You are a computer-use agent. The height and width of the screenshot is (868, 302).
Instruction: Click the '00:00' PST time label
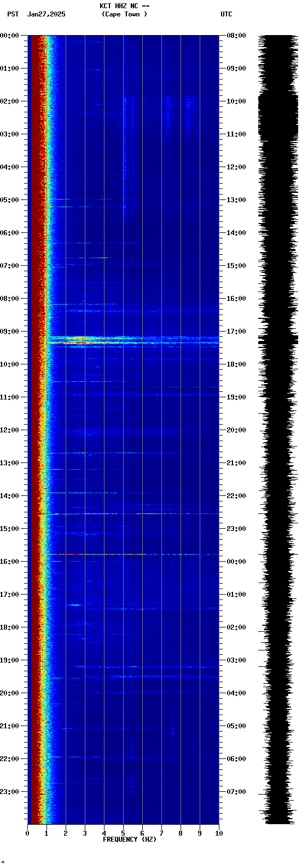pyautogui.click(x=9, y=36)
